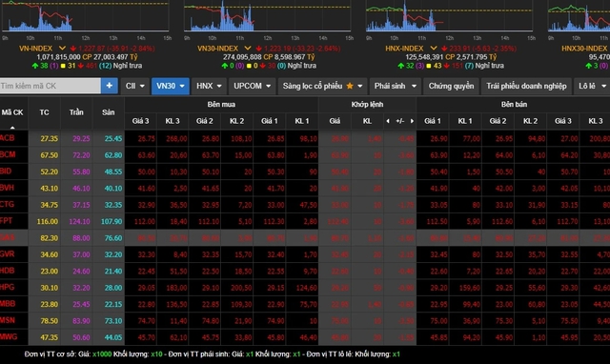Click the Tìm kiếm mã CK search field

(51, 86)
